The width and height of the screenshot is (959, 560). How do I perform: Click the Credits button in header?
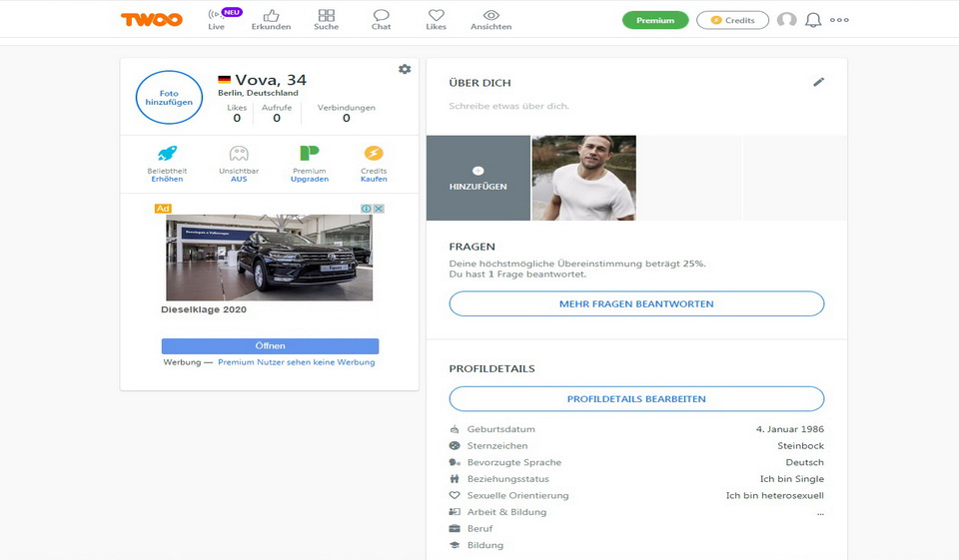(732, 20)
